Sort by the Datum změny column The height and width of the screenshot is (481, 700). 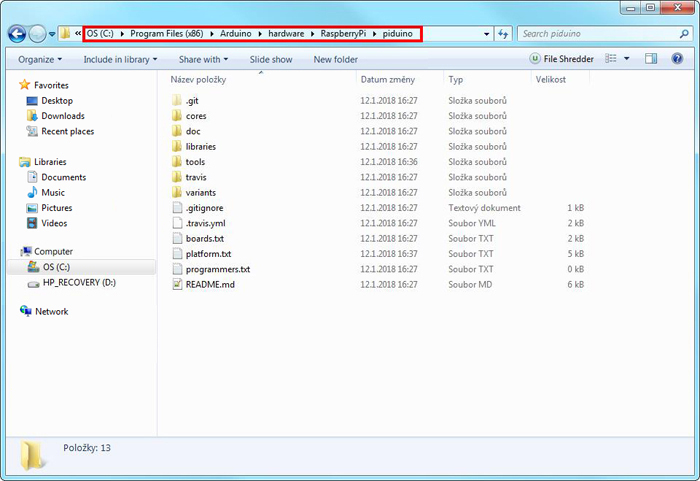pyautogui.click(x=389, y=79)
